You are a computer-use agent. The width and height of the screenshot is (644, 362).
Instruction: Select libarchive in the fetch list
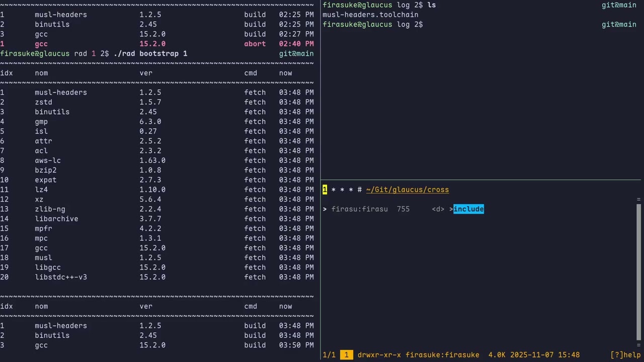pyautogui.click(x=56, y=219)
